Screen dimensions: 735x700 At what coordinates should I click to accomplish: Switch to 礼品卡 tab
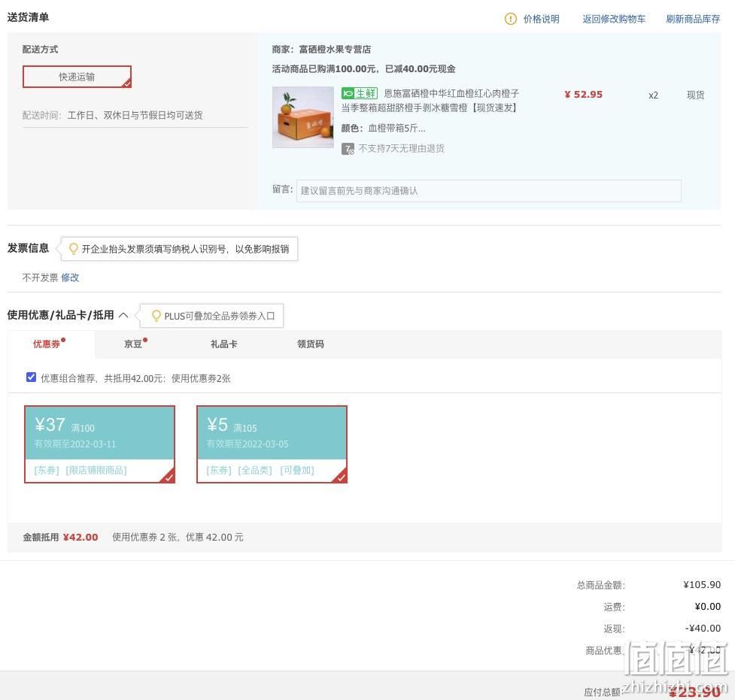tap(224, 344)
